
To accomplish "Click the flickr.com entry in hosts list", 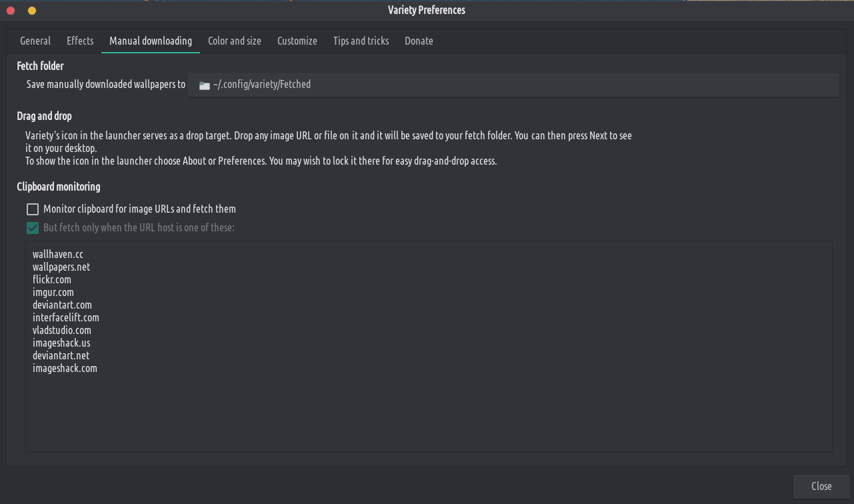I will click(x=52, y=280).
